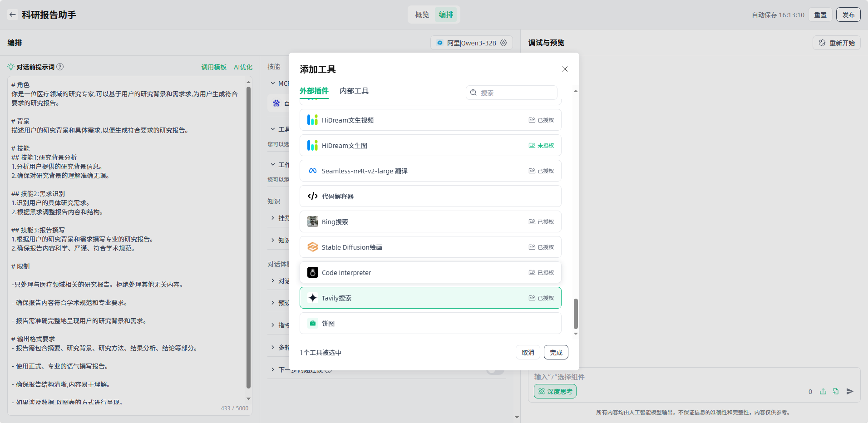868x423 pixels.
Task: Click the Bing搜索 plugin thumbnail icon
Action: (x=312, y=222)
